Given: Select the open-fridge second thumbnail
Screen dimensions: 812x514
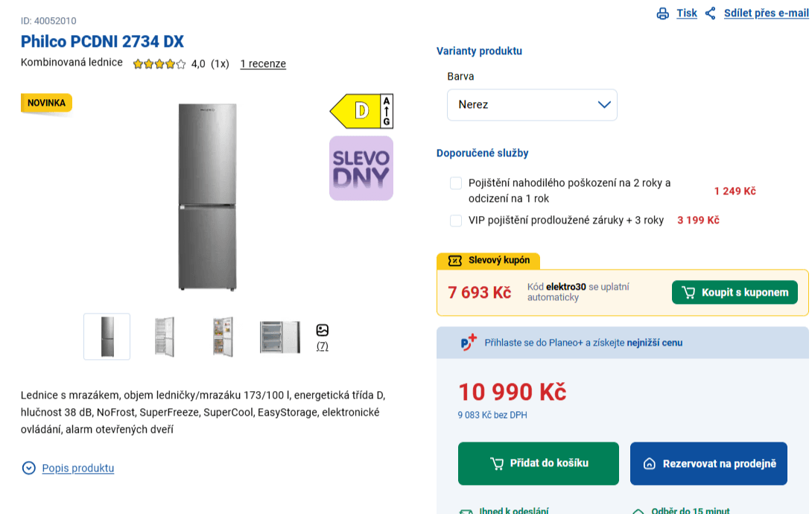Looking at the screenshot, I should 165,337.
